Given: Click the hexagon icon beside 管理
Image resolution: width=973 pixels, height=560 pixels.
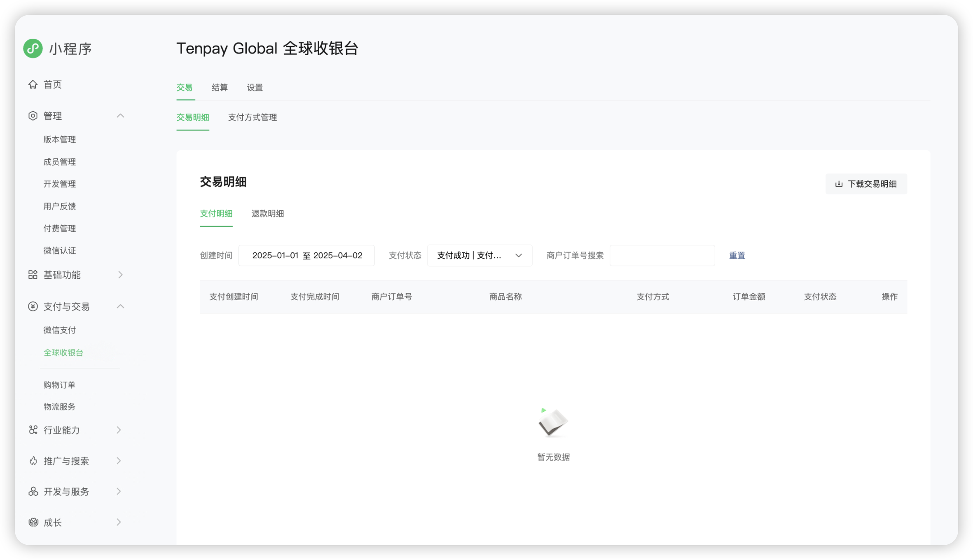Looking at the screenshot, I should pos(33,116).
